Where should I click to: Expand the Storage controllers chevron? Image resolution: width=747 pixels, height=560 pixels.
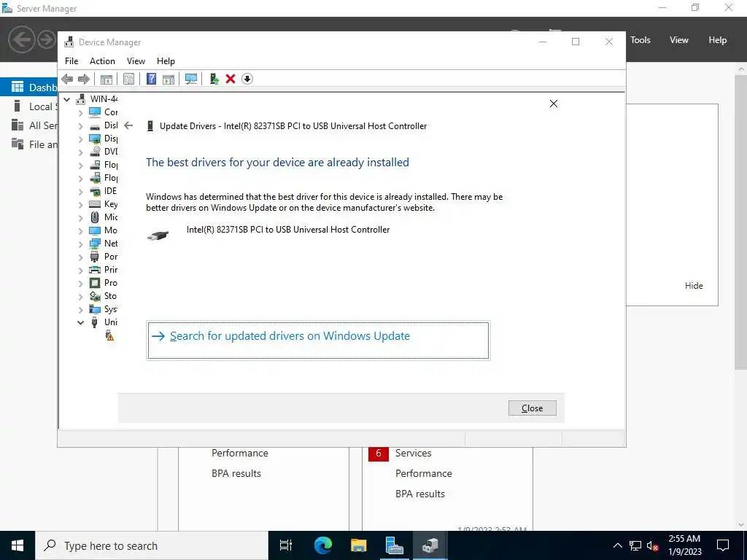(80, 297)
